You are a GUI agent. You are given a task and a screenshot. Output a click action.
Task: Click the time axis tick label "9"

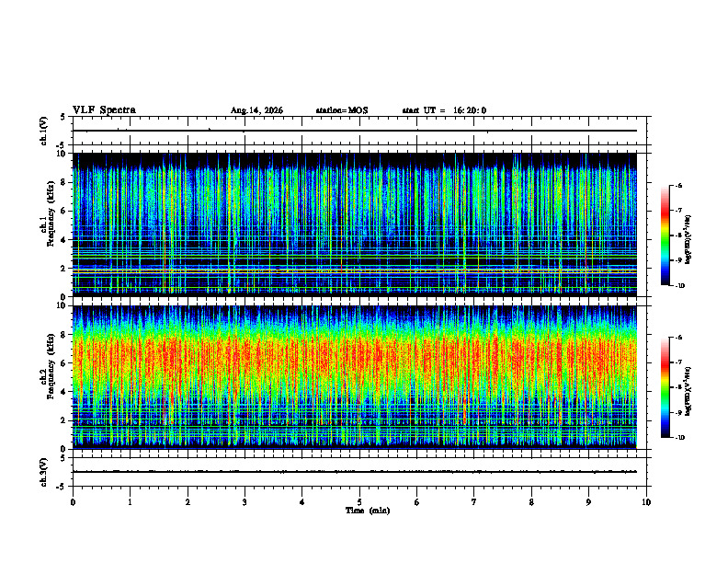click(588, 502)
